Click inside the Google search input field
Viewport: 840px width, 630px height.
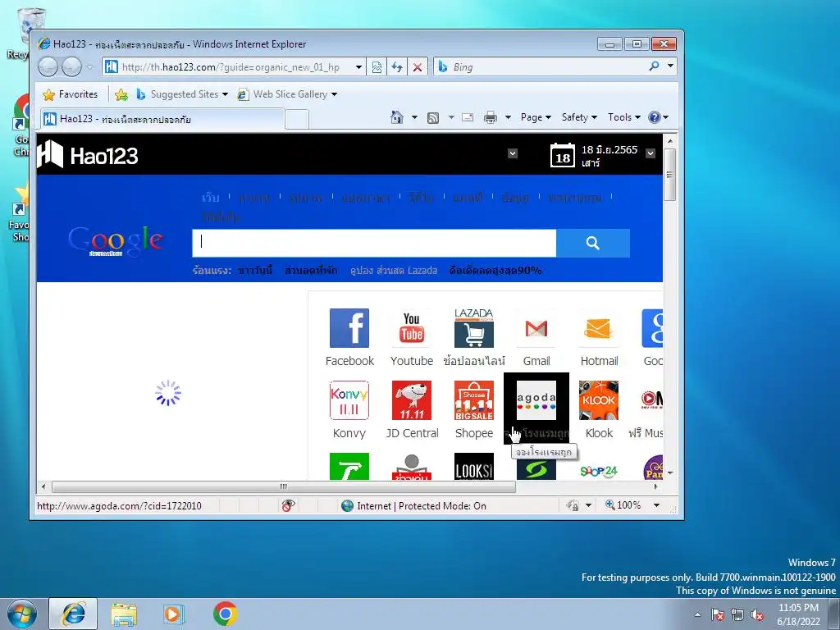pyautogui.click(x=374, y=243)
